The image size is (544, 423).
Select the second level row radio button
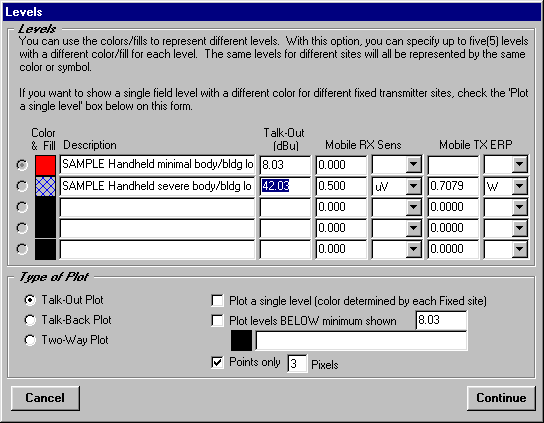point(22,186)
